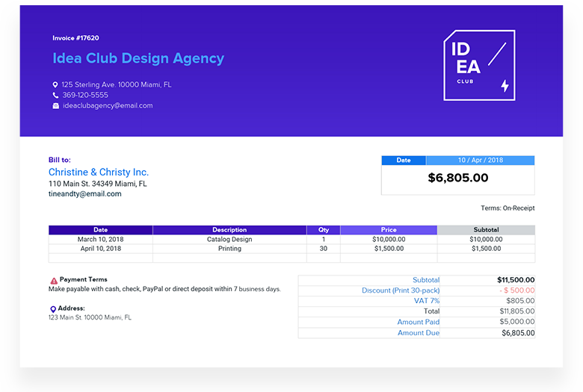Click the Make payable with cash, check, PayPal sentence
The width and height of the screenshot is (583, 392).
164,289
